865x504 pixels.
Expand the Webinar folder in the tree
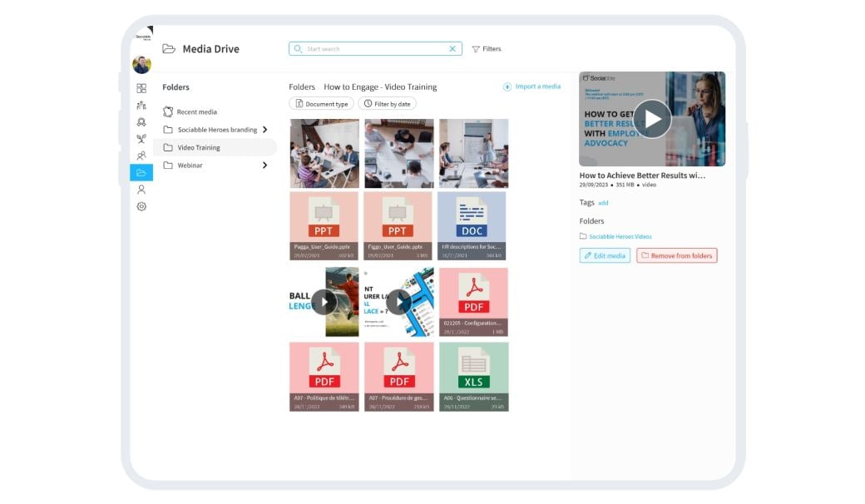[x=264, y=166]
